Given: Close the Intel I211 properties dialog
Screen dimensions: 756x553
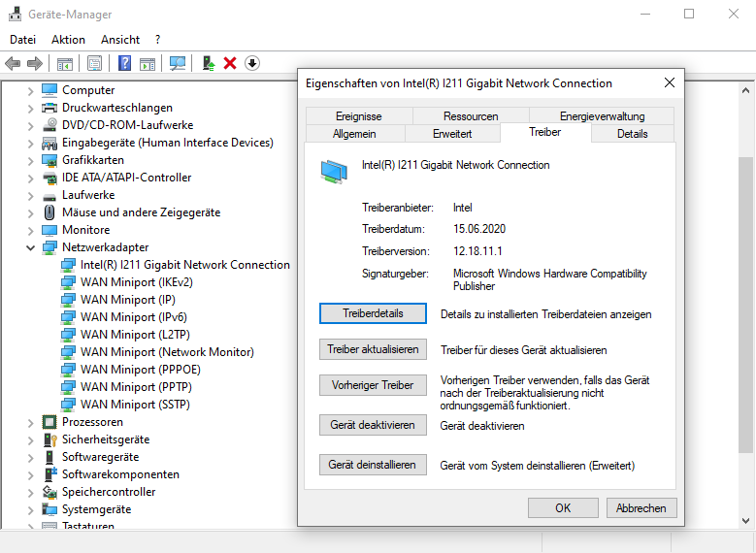Looking at the screenshot, I should pos(670,82).
